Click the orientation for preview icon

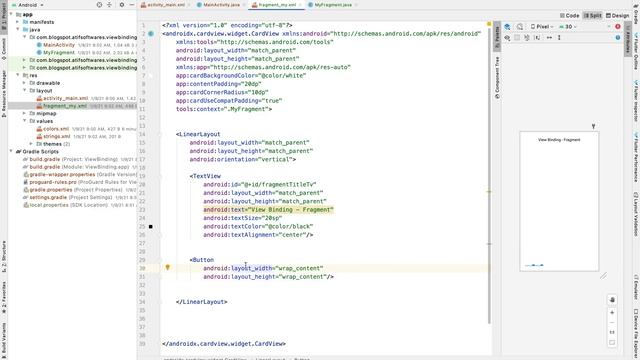520,27
